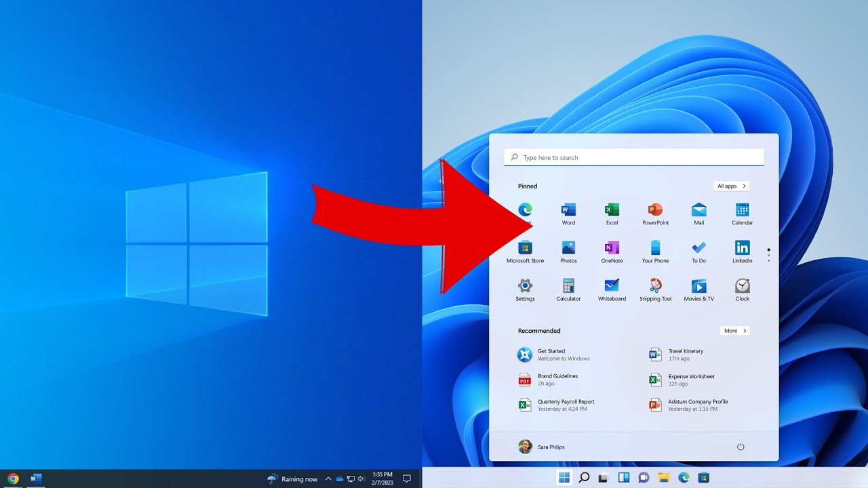Open the Expense Worksheet file
The width and height of the screenshot is (868, 488).
coord(682,380)
